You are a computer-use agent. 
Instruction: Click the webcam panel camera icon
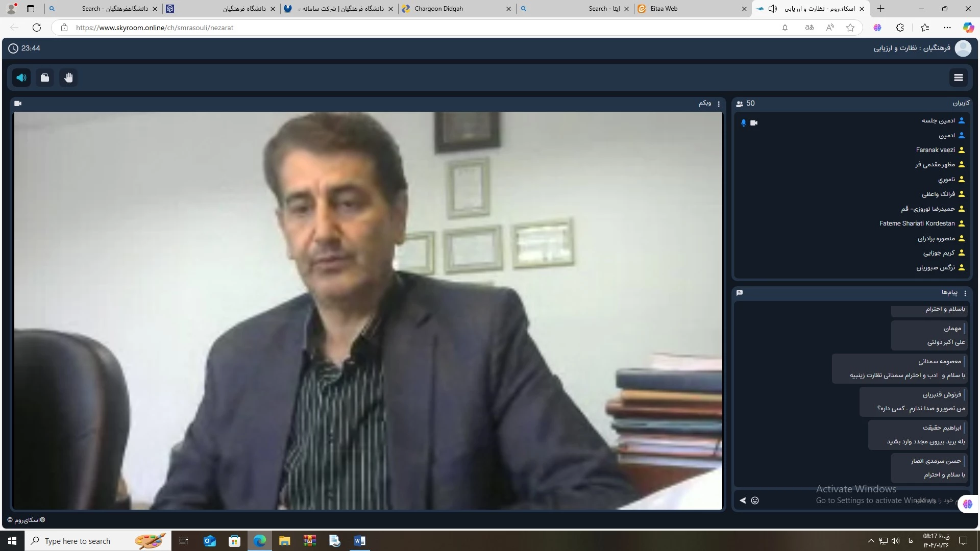point(18,104)
